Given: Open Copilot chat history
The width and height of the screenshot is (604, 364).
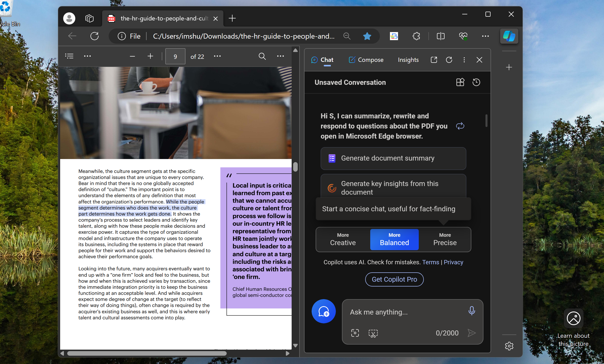Looking at the screenshot, I should coord(476,82).
